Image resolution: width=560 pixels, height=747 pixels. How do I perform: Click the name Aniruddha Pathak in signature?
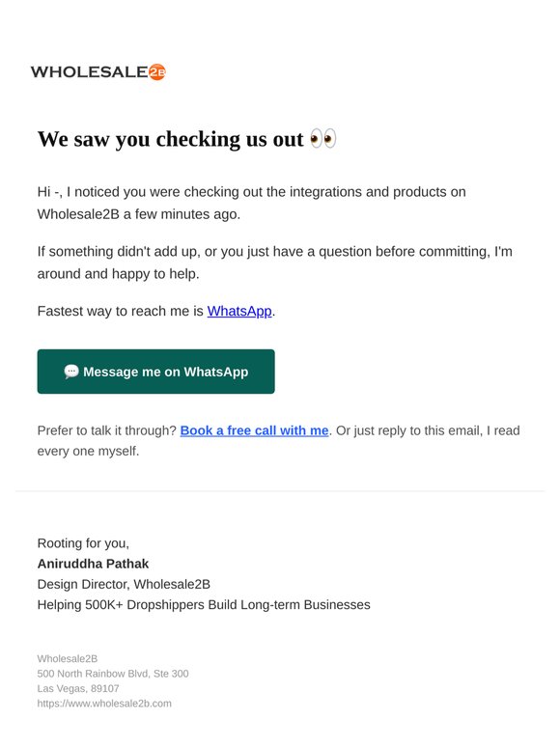(93, 564)
